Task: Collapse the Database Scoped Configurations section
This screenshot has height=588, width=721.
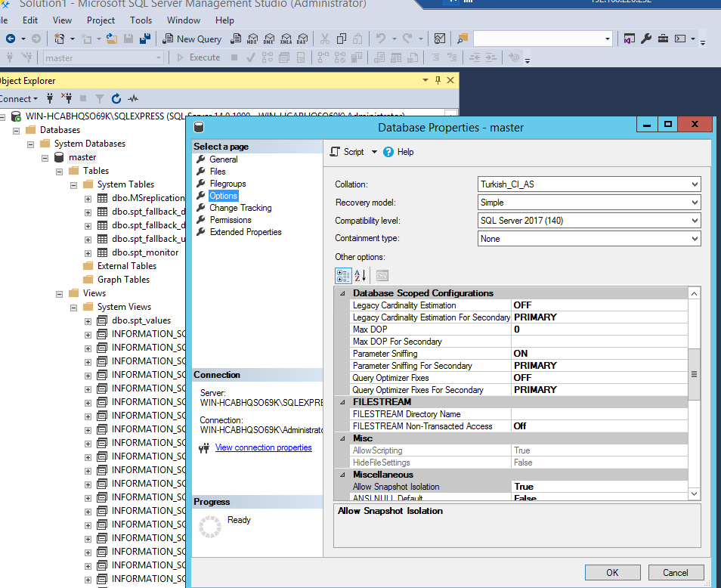Action: tap(342, 293)
